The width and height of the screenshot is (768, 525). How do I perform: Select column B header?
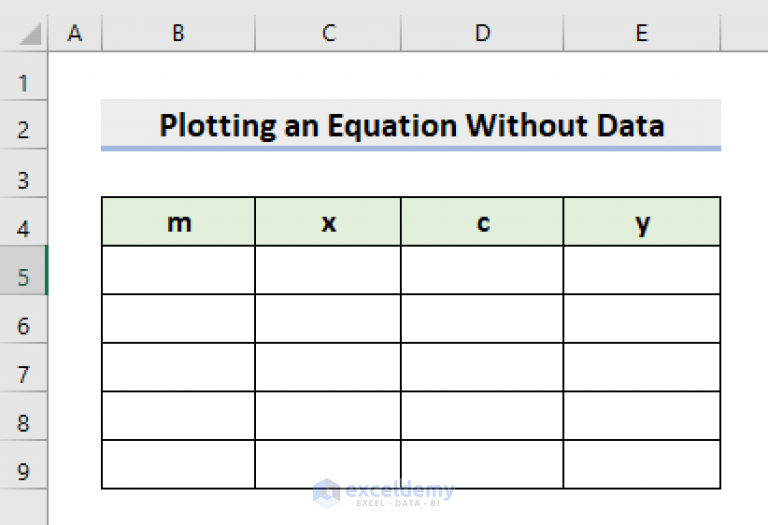point(178,33)
